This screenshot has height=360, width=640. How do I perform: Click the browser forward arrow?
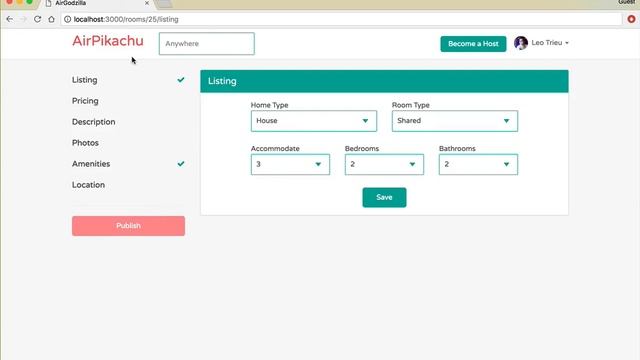tap(23, 19)
